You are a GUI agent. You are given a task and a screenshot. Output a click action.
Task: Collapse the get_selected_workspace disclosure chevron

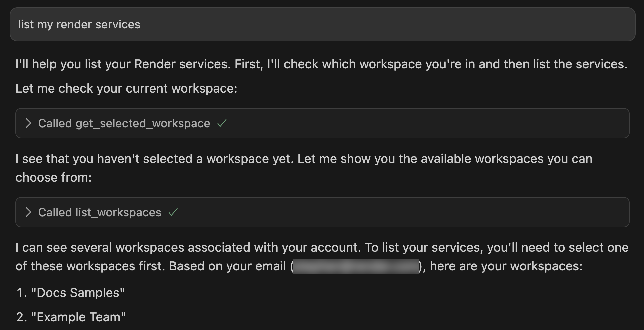28,123
